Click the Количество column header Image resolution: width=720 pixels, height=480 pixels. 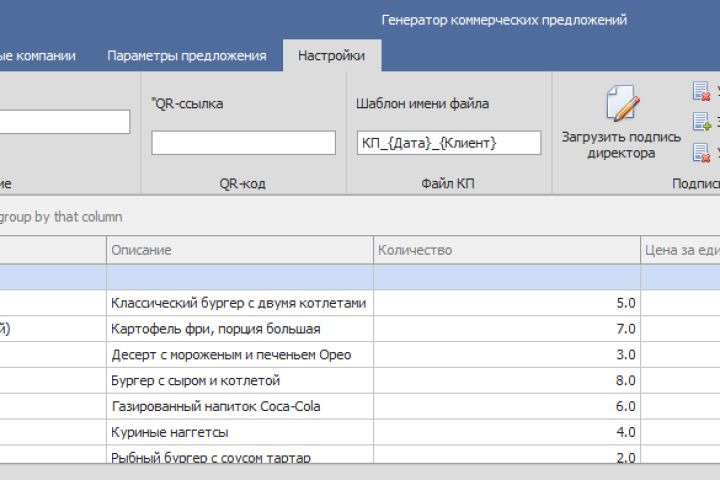pyautogui.click(x=507, y=249)
